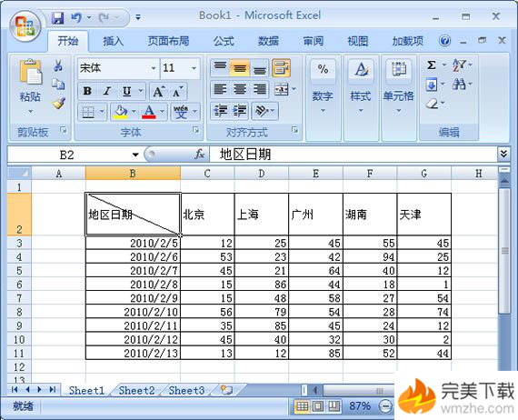The image size is (518, 420).
Task: Open the Find and Select binoculars tool
Action: click(x=459, y=85)
